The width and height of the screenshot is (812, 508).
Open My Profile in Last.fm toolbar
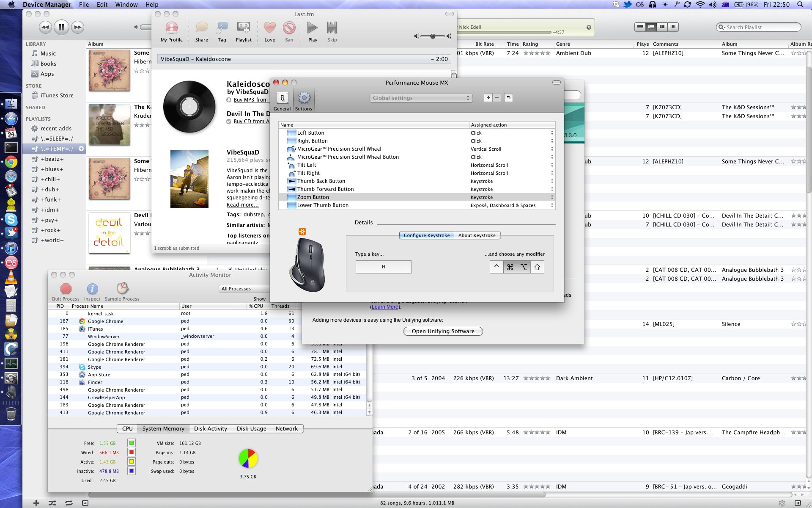(x=171, y=32)
